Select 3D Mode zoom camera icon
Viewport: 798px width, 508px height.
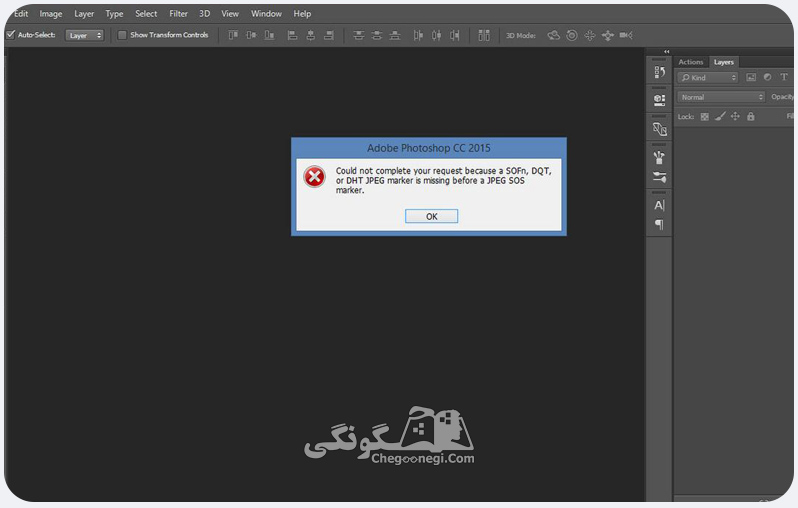click(x=626, y=35)
